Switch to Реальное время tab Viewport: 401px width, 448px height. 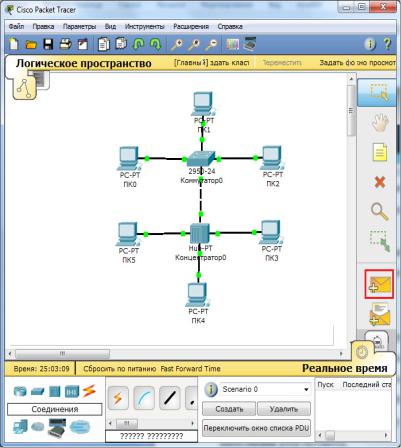tap(345, 368)
